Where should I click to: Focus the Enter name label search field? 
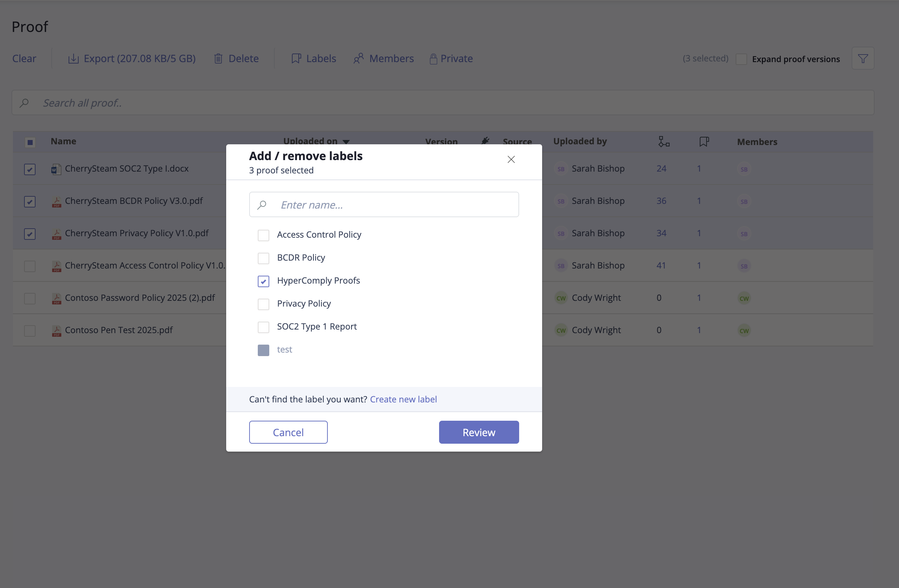click(384, 205)
